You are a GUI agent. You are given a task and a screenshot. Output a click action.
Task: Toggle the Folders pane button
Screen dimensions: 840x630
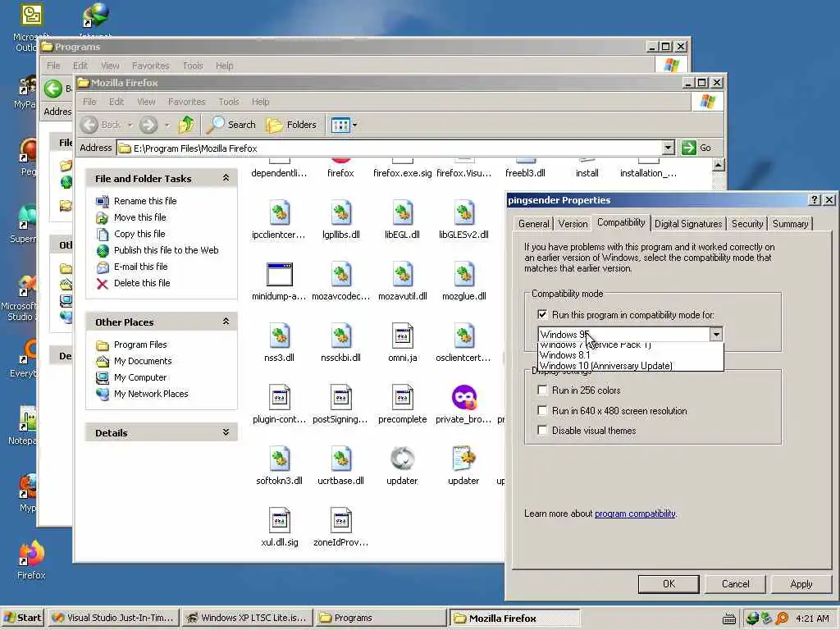click(x=291, y=125)
